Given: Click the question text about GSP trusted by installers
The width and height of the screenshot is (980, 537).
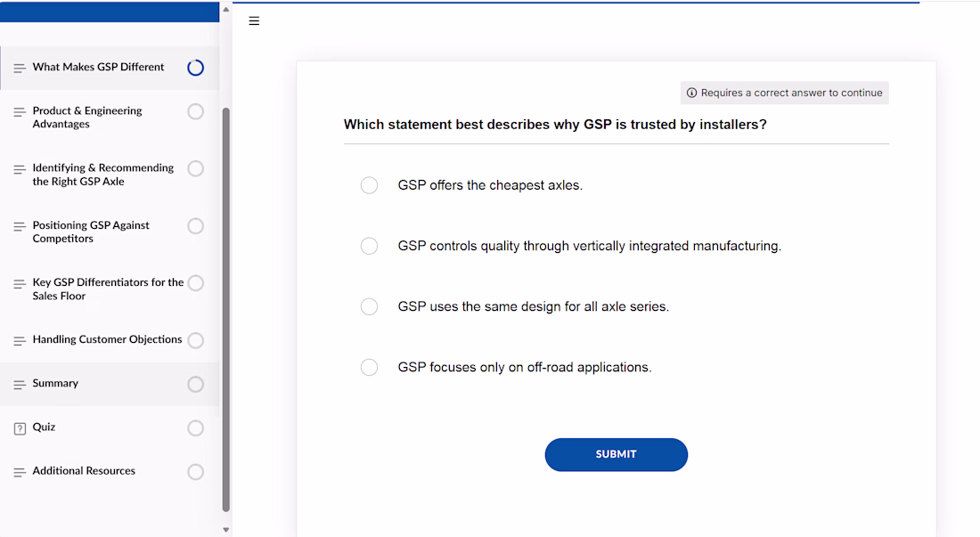Looking at the screenshot, I should click(555, 125).
